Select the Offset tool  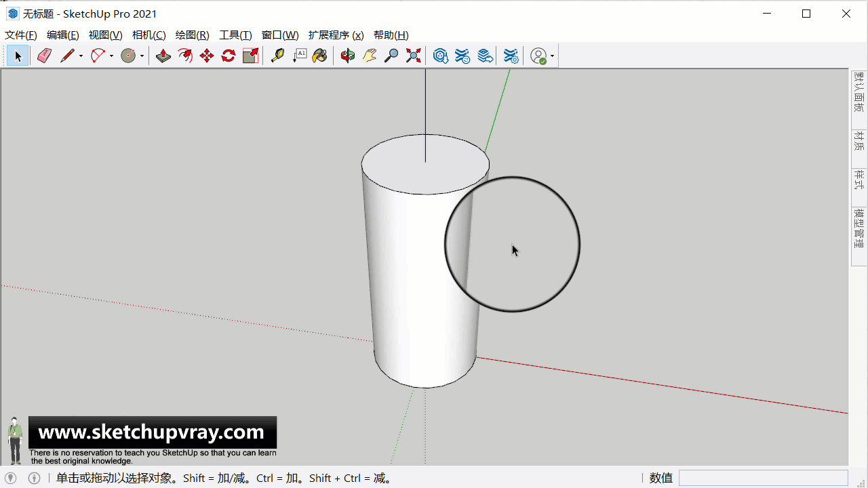click(x=185, y=56)
